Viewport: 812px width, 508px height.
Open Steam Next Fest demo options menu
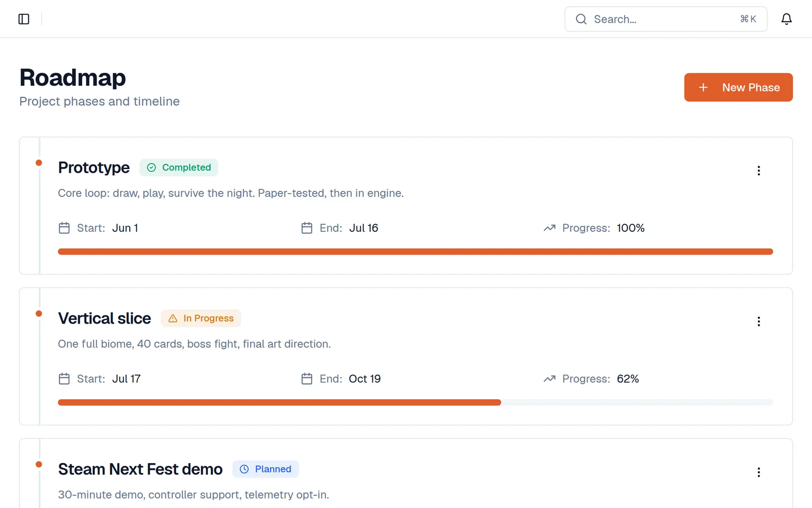pos(759,472)
